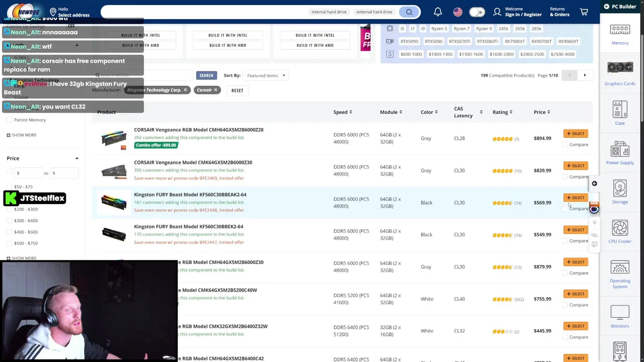Open the Kingston FURY Beast RGB product thumbnail

114,202
